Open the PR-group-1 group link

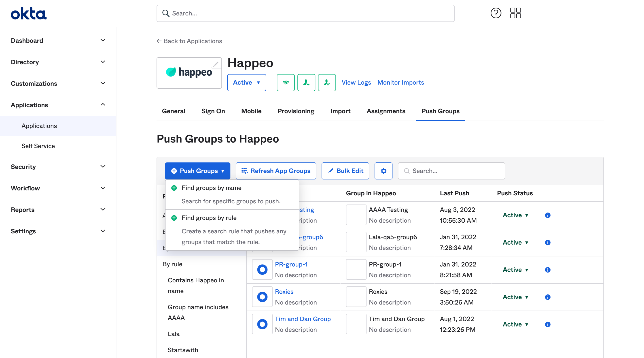pos(291,264)
